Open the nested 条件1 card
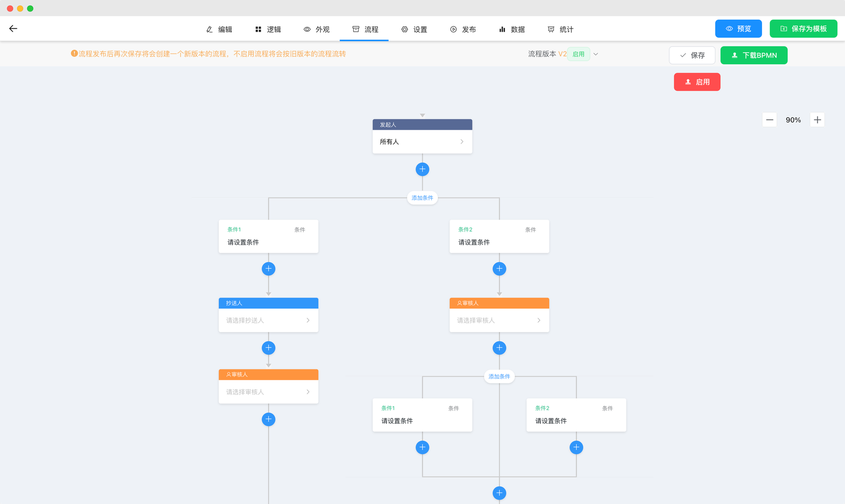This screenshot has width=845, height=504. [x=422, y=415]
